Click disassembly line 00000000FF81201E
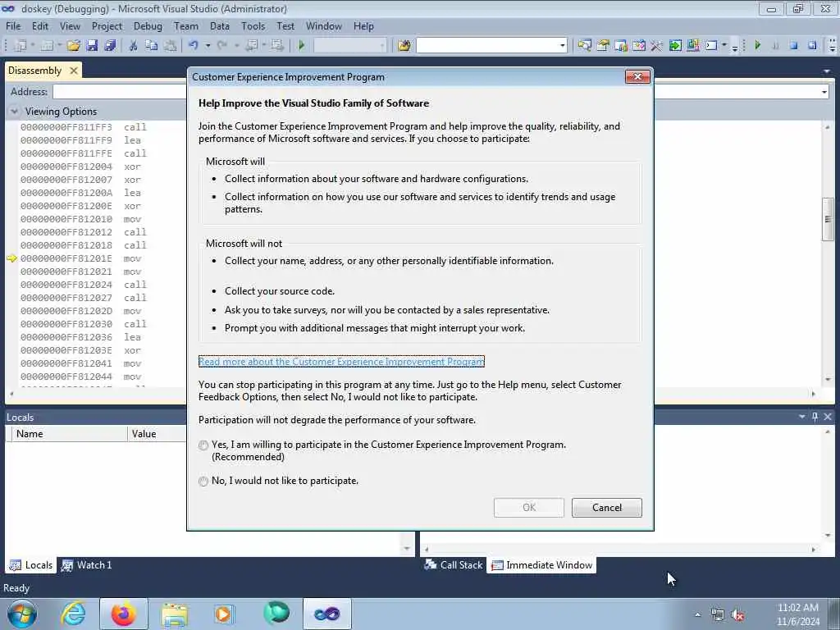840x630 pixels. click(x=83, y=258)
